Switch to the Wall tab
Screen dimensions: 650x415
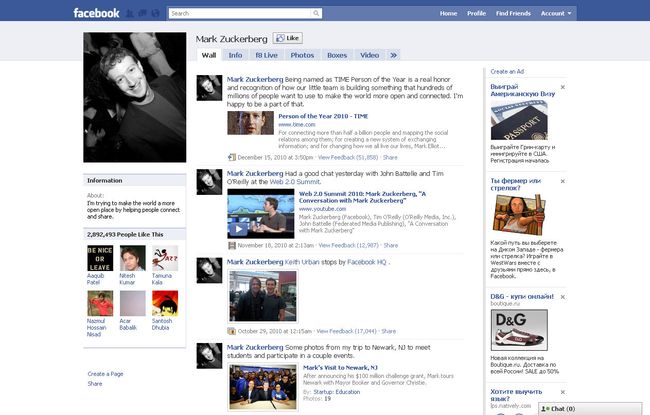point(209,55)
